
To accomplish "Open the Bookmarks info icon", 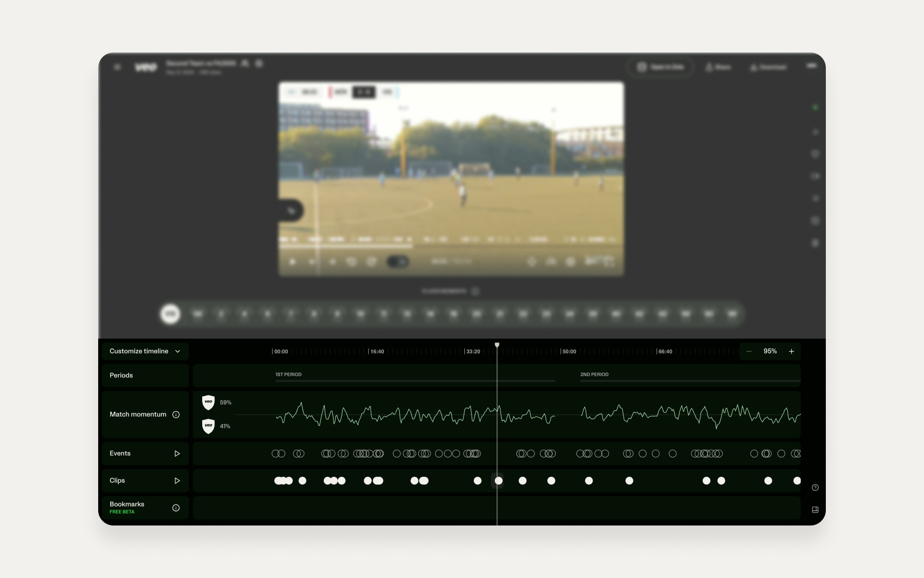I will [x=176, y=508].
